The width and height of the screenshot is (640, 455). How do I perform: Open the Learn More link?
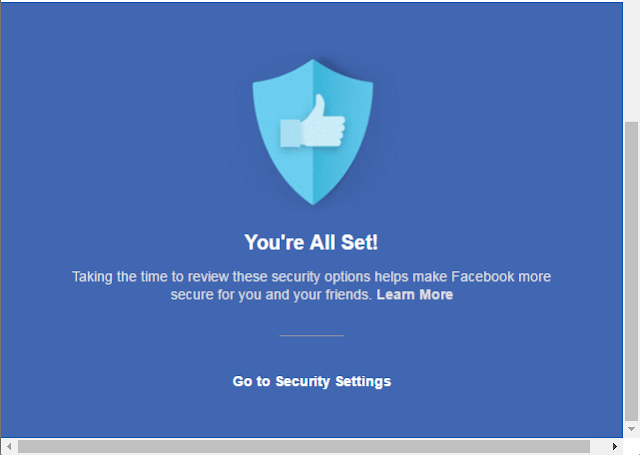[415, 295]
